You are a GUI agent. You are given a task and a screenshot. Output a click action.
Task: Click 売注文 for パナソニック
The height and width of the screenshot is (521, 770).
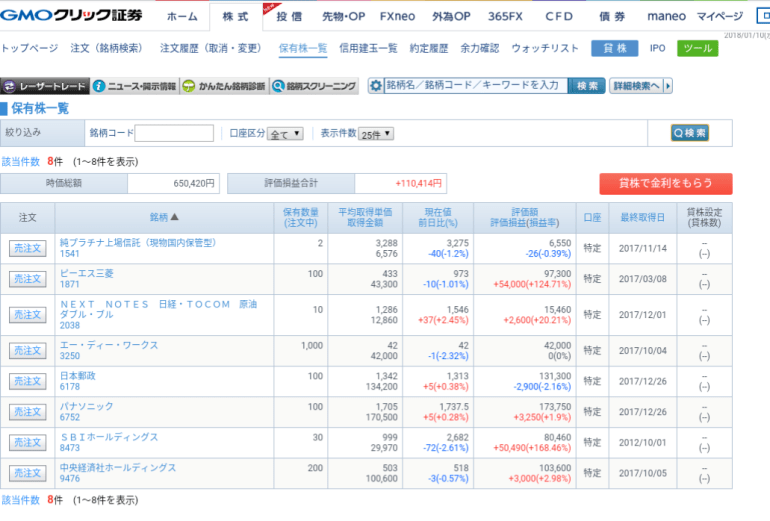[28, 412]
